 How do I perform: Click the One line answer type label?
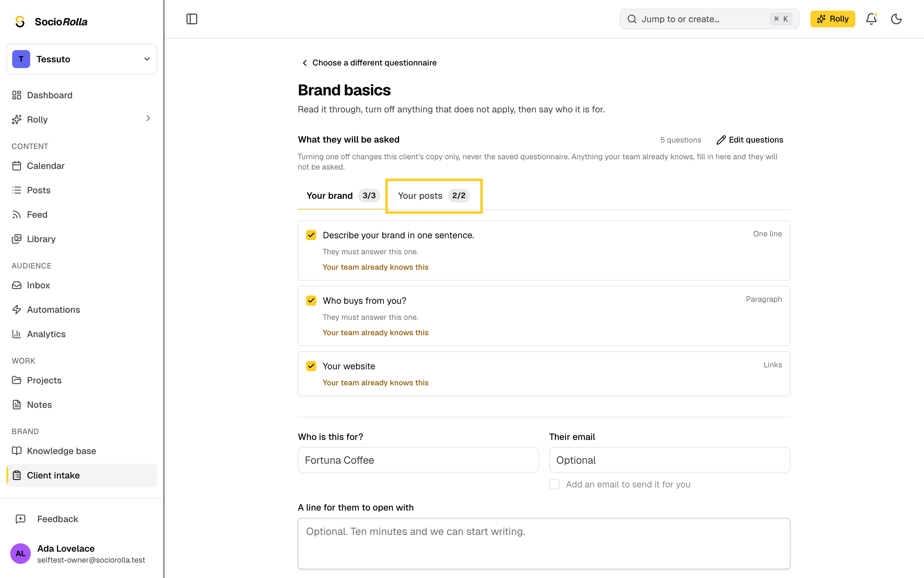pyautogui.click(x=767, y=233)
